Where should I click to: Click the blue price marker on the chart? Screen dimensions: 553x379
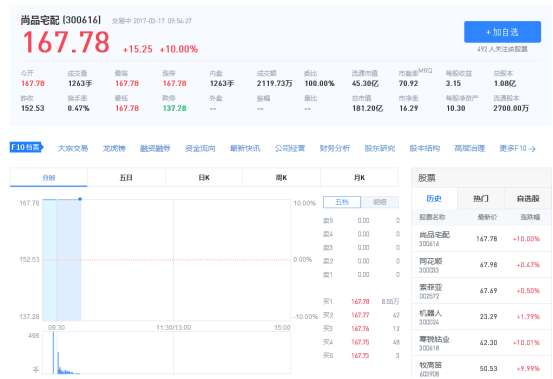pos(80,199)
